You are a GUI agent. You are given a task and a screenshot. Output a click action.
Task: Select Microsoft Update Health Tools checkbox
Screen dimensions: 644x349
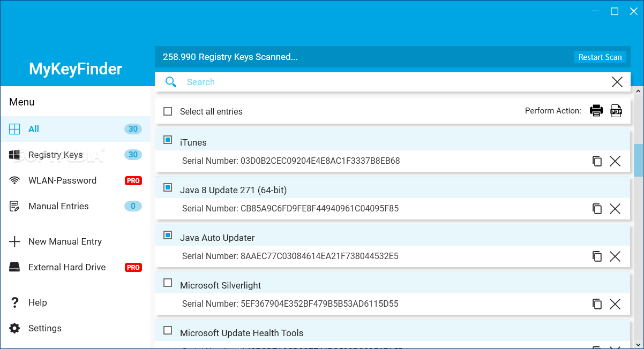168,330
